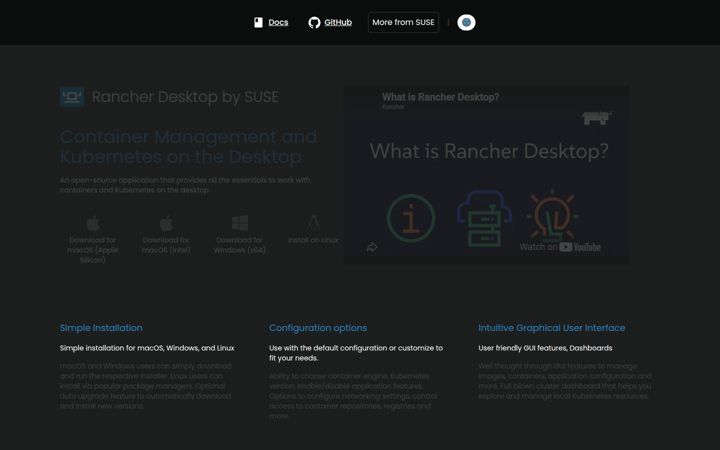
Task: Click the orange lightbulb icon in video
Action: (552, 216)
